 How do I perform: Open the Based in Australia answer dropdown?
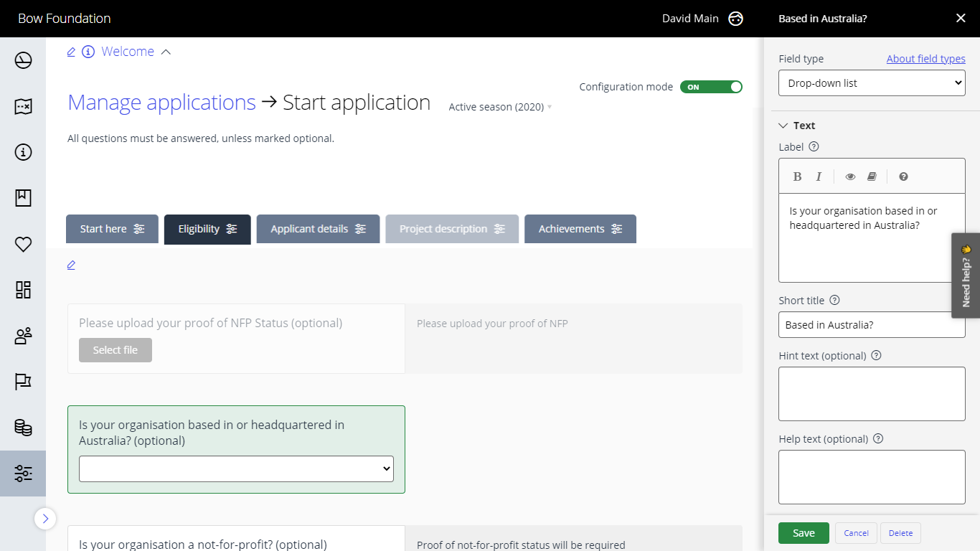236,468
